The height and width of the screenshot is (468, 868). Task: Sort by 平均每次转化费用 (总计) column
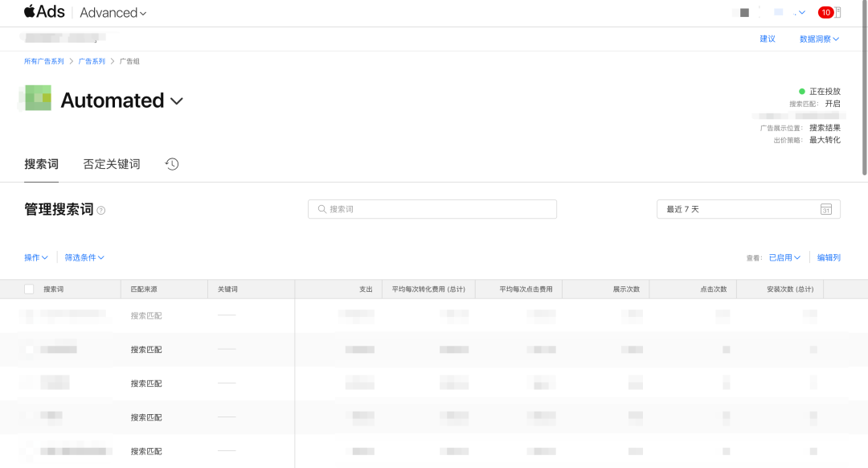[428, 289]
